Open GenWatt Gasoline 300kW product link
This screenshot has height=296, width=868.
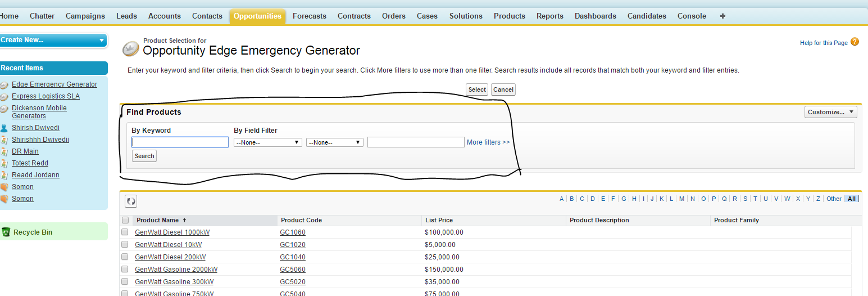[x=174, y=282]
